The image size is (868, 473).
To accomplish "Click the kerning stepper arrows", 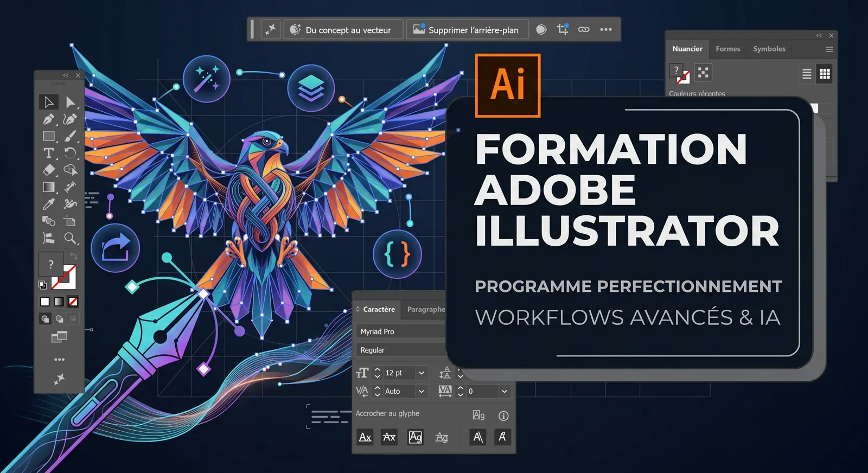I will (x=378, y=391).
